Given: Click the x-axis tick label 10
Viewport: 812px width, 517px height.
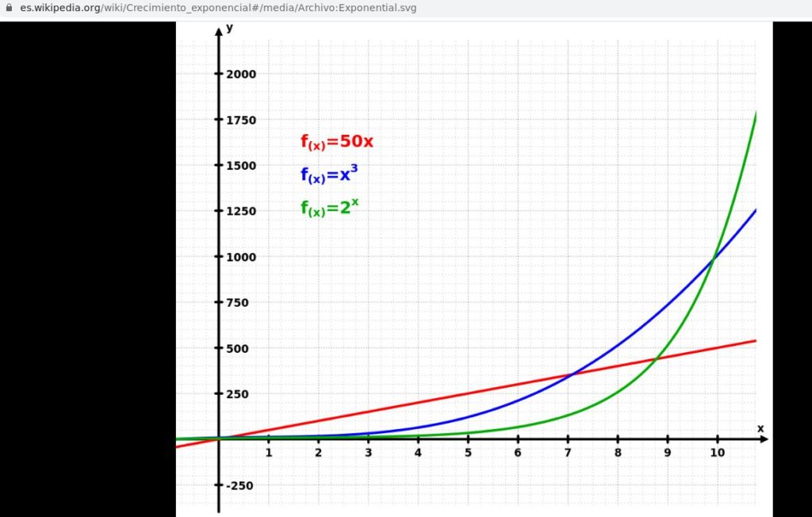Looking at the screenshot, I should (x=717, y=453).
